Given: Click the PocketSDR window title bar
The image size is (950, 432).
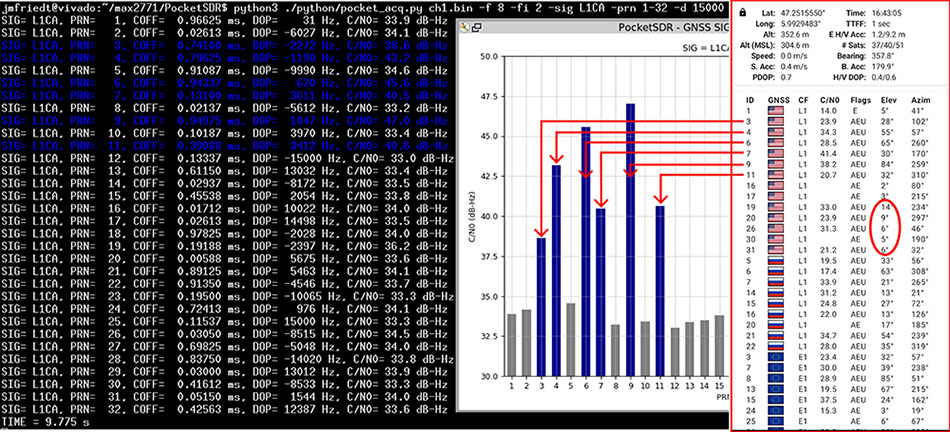Looking at the screenshot, I should tap(600, 26).
